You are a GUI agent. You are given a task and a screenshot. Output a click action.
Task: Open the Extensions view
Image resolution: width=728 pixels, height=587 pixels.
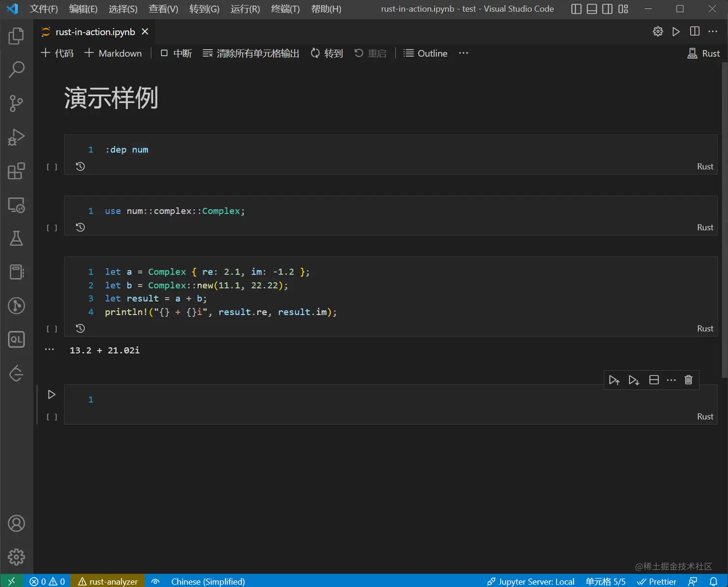[x=16, y=171]
